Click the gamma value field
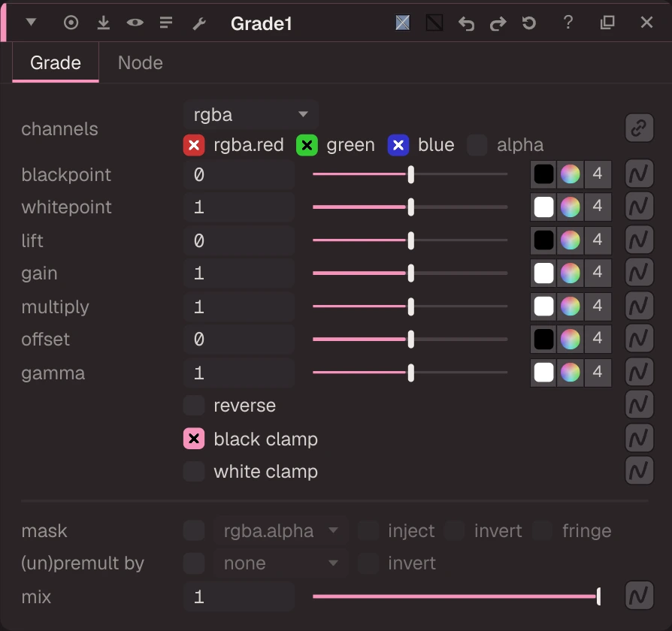The image size is (672, 631). click(x=239, y=373)
